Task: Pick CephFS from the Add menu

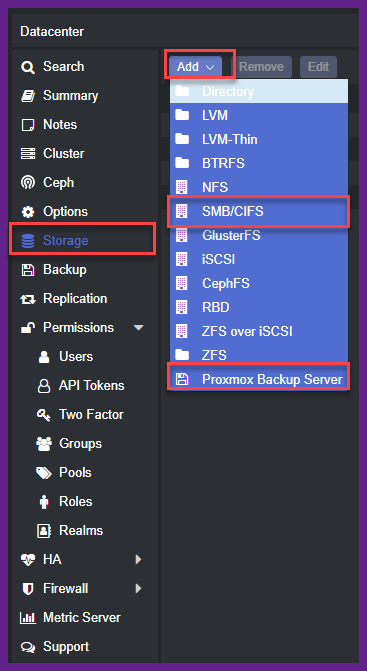Action: [x=259, y=283]
